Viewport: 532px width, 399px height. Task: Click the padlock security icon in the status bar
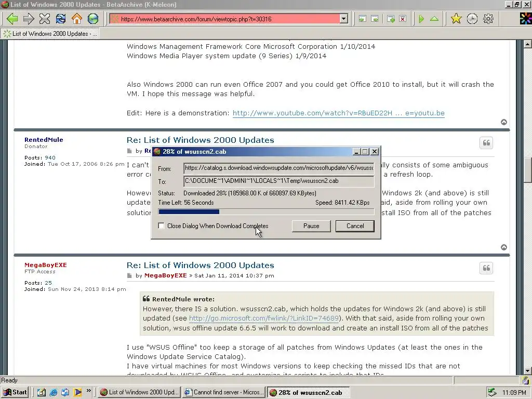pyautogui.click(x=526, y=380)
